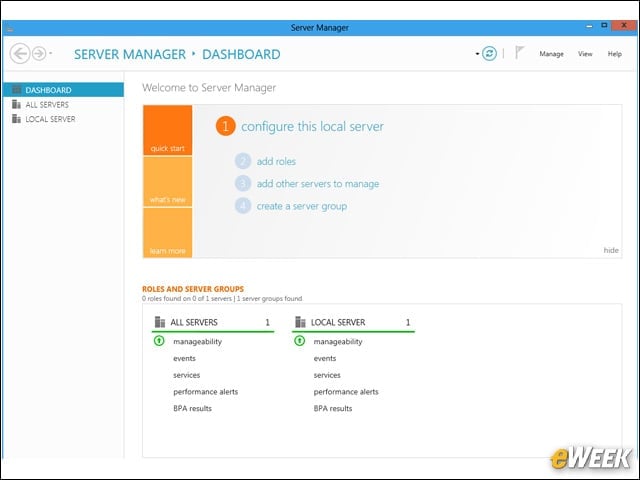This screenshot has width=640, height=480.
Task: Click the Server Manager title bar icon
Action: 10,29
